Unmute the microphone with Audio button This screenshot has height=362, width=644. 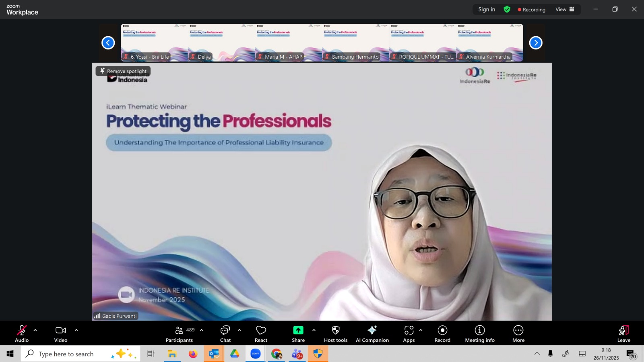click(x=22, y=333)
